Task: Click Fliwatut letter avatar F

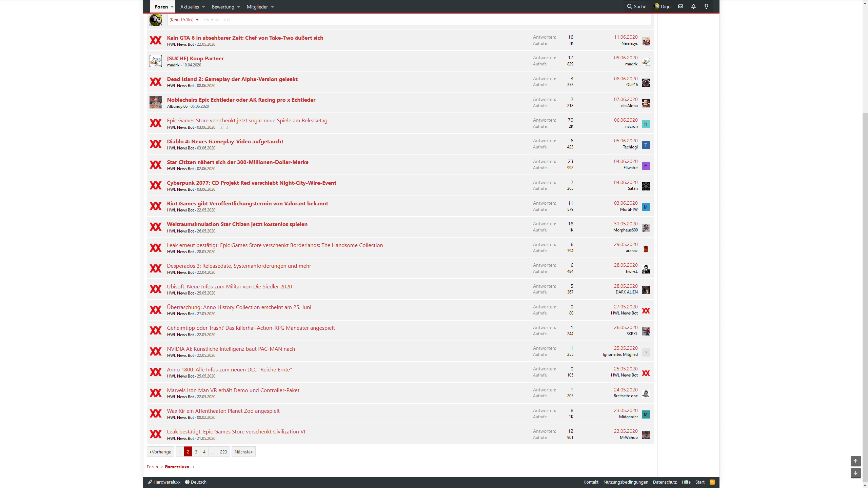Action: coord(646,166)
